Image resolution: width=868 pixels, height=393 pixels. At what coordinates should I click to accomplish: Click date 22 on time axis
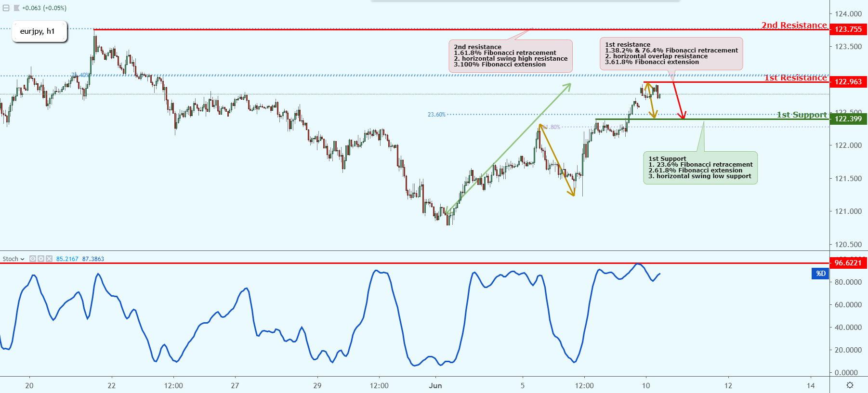[112, 386]
